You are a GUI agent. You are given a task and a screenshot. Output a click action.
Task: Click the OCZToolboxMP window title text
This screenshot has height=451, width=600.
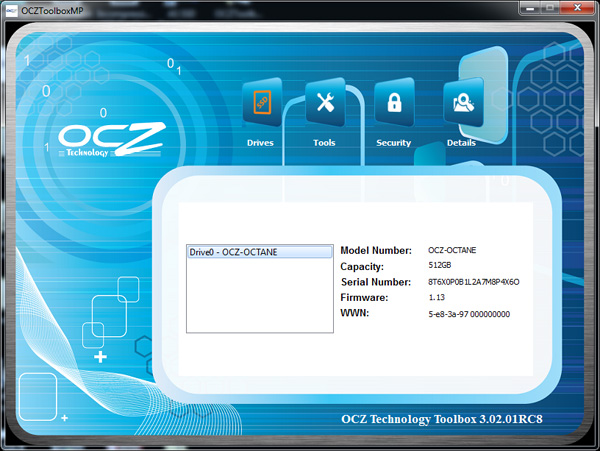(x=52, y=11)
